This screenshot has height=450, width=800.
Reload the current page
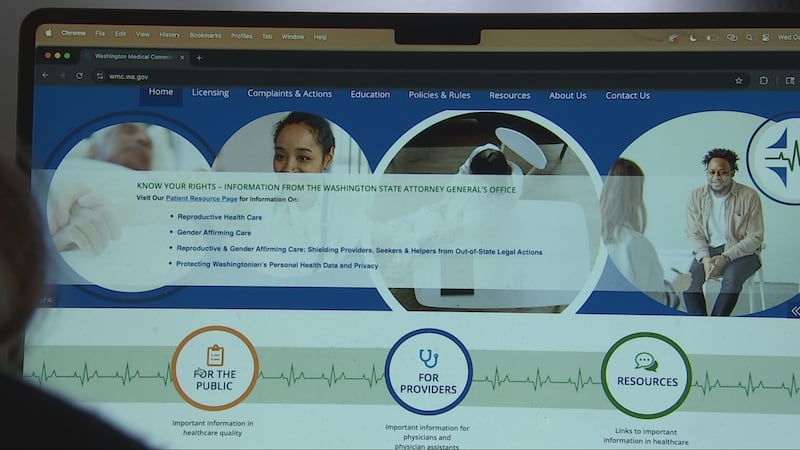(79, 76)
